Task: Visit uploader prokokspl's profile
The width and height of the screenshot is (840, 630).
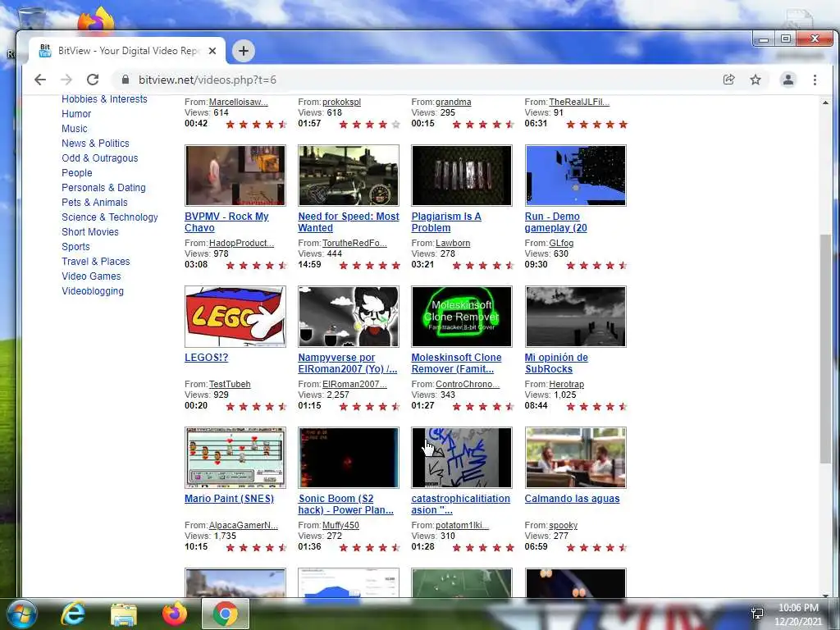Action: 342,102
